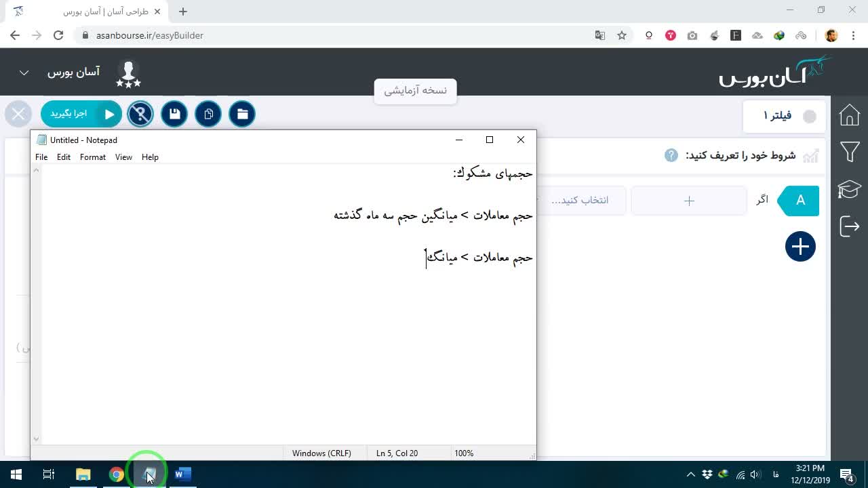This screenshot has height=488, width=868.
Task: Show hidden tray icons chevron
Action: (x=690, y=474)
